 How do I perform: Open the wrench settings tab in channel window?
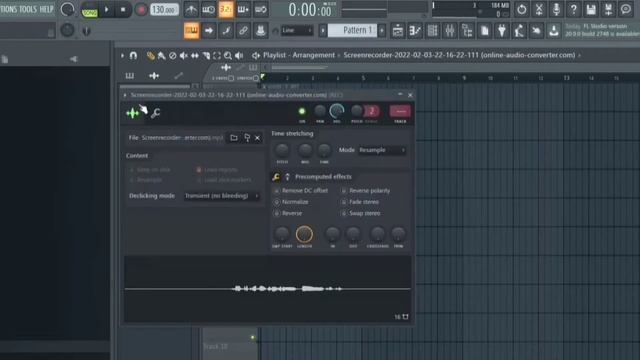tap(155, 113)
